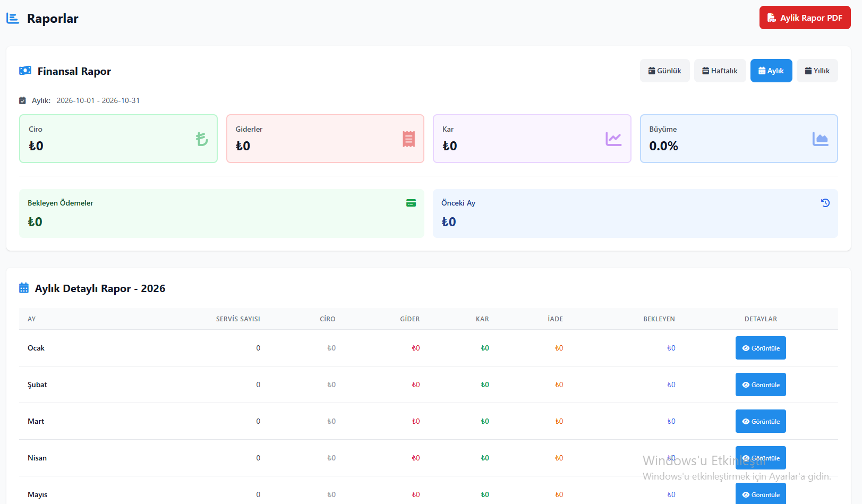This screenshot has width=862, height=504.
Task: Click the CİRO column header
Action: (327, 319)
